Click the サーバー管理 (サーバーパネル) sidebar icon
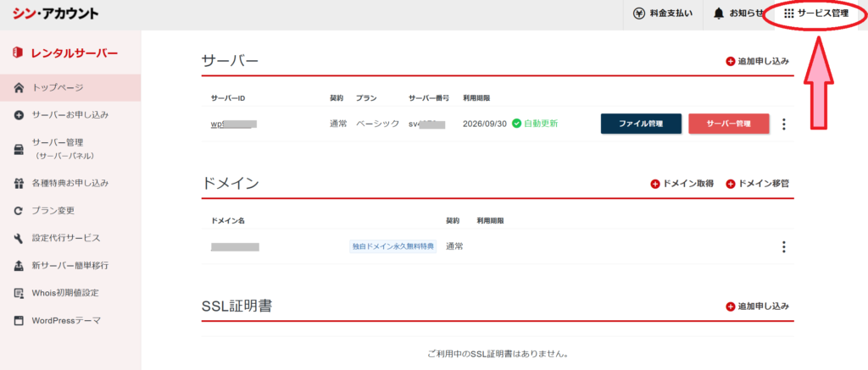868x370 pixels. (19, 149)
